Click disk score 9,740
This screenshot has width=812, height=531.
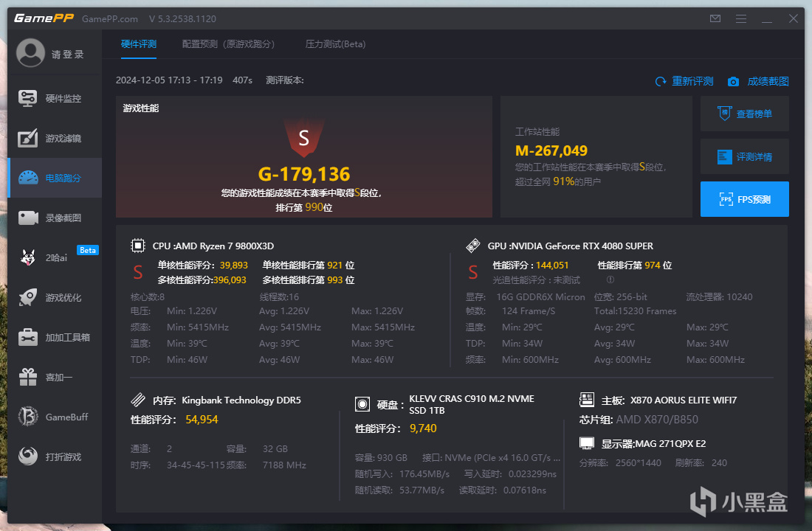coord(423,428)
